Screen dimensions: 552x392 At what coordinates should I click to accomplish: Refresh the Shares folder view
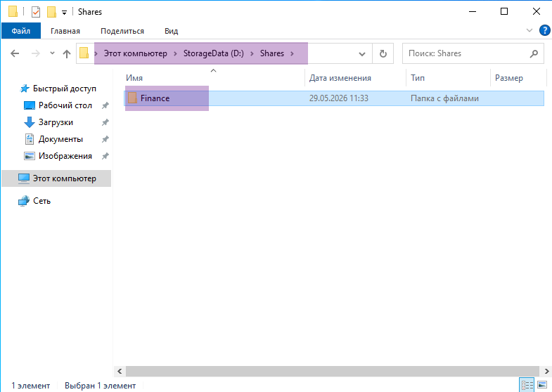[x=383, y=53]
